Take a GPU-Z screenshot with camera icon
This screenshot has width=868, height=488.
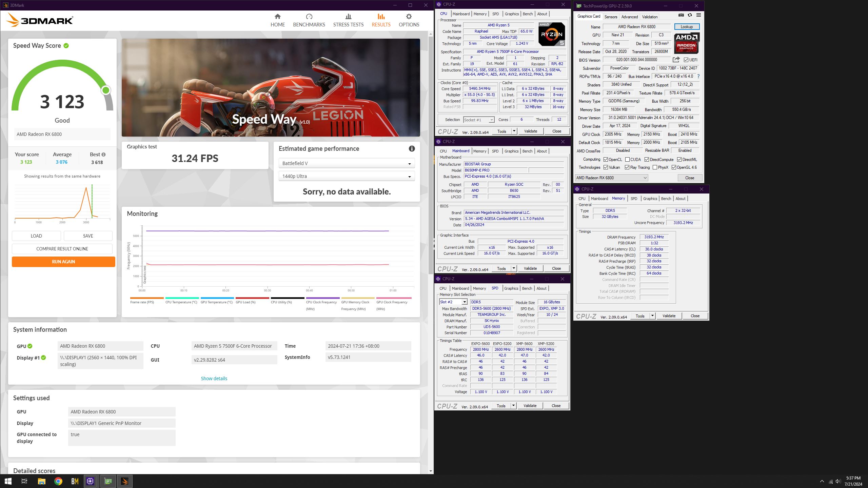[x=681, y=15]
